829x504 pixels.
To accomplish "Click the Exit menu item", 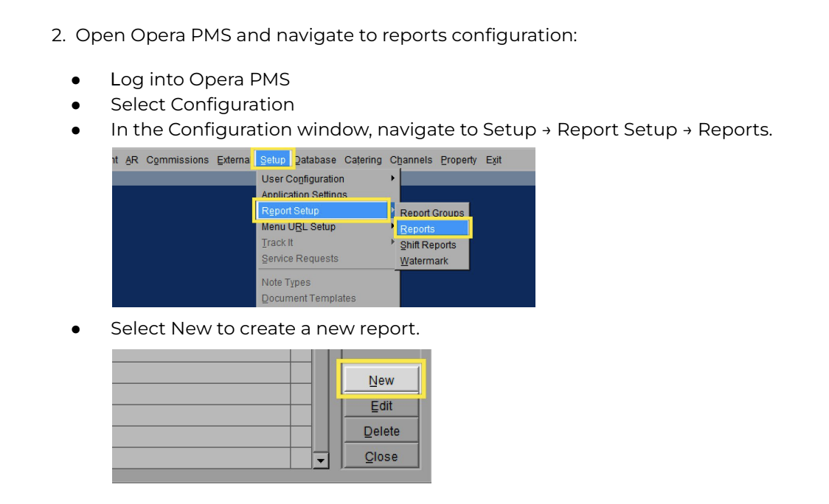I will tap(493, 160).
